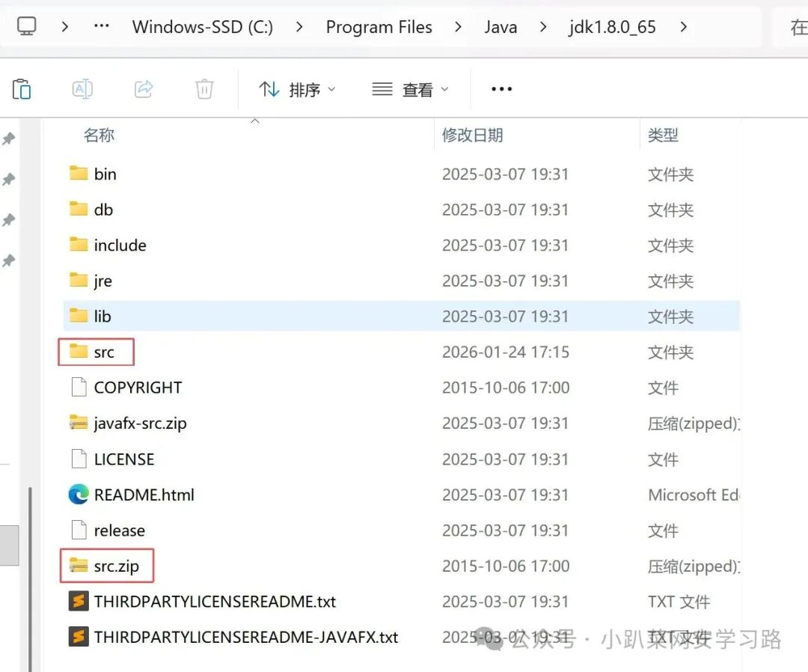
Task: Expand the chevron after jdk1.8.0_65 in path
Action: point(683,27)
